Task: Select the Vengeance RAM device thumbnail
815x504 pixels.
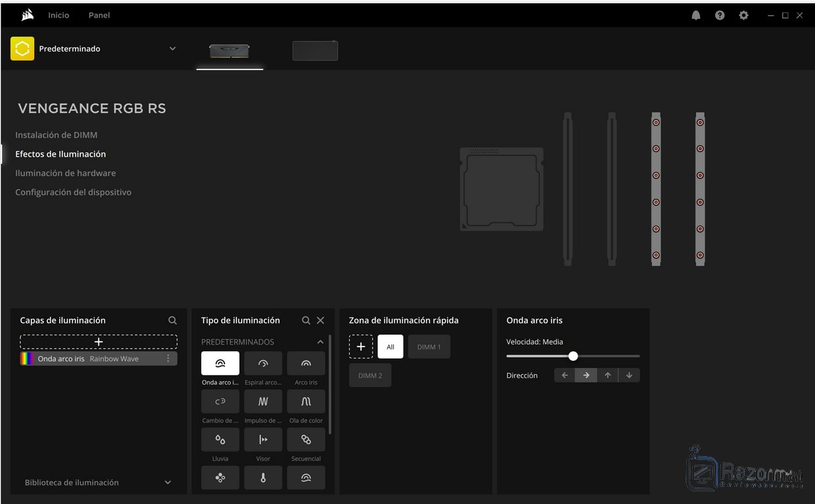Action: pyautogui.click(x=230, y=51)
